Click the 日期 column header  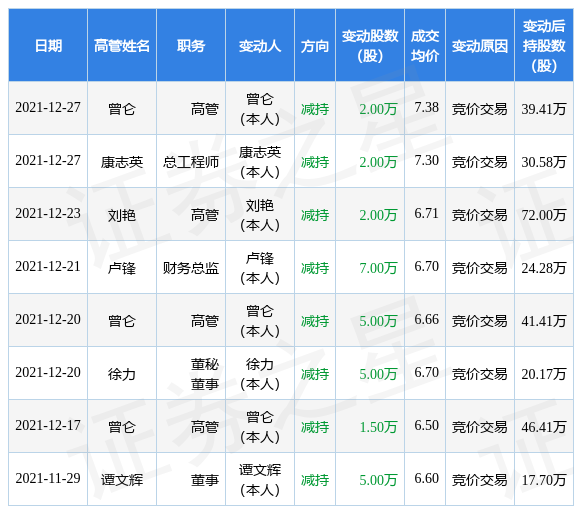(x=48, y=46)
